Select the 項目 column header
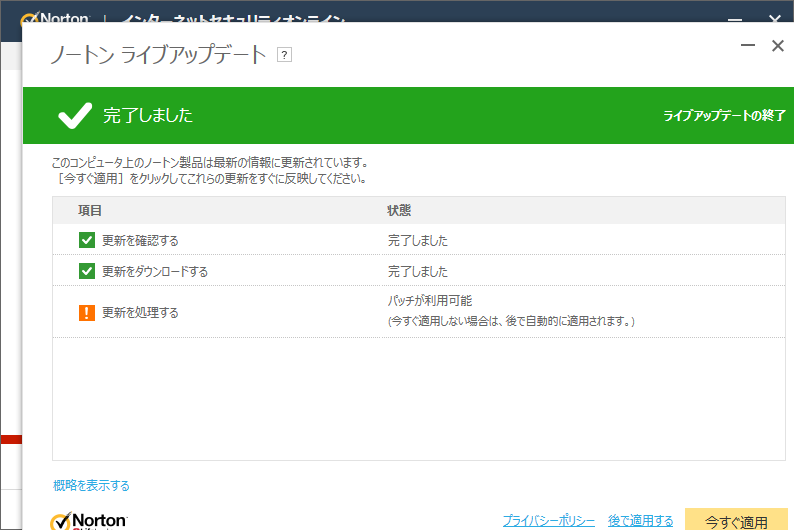Viewport: 794px width, 530px height. click(x=90, y=211)
